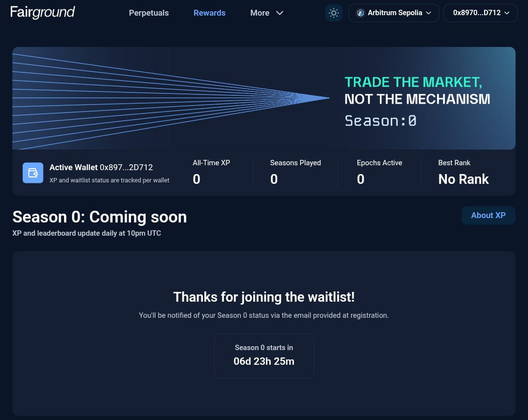Click the XP and waitlist status tracked note
This screenshot has width=528, height=420.
[110, 180]
